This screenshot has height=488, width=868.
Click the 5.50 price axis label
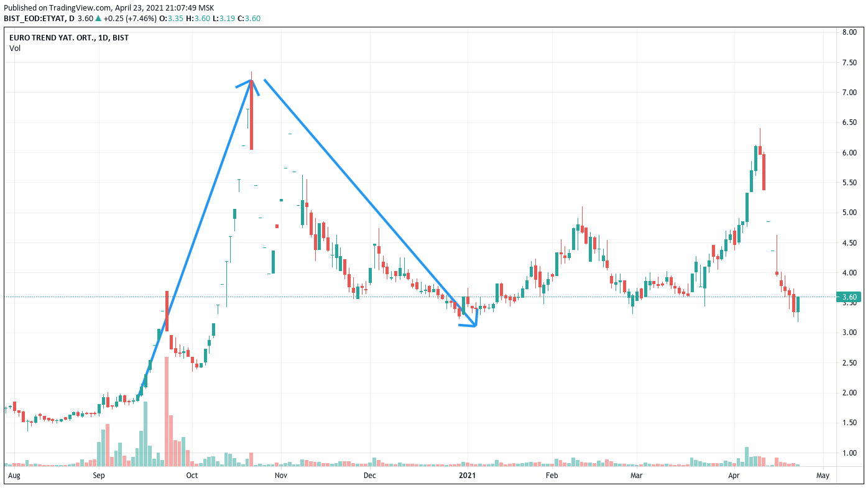click(849, 183)
